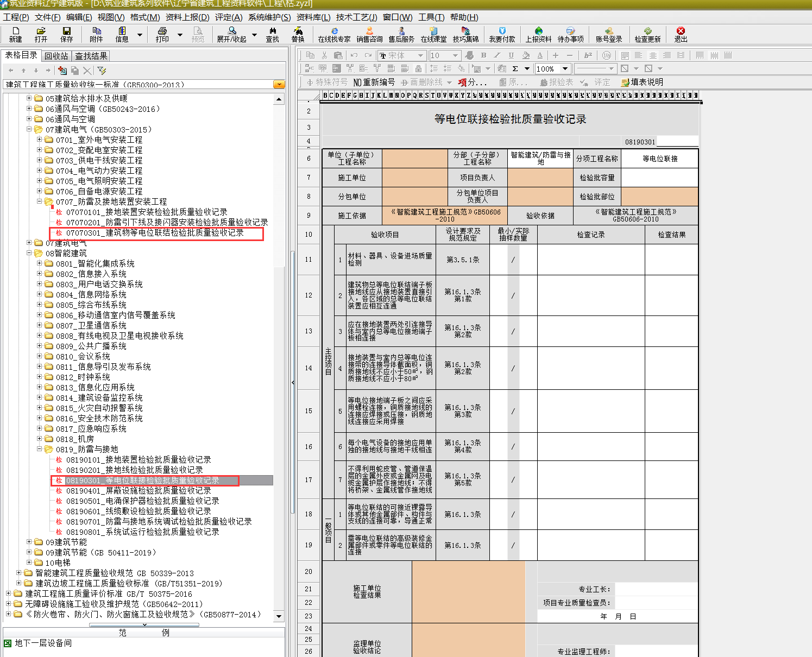Open dropdown arrow next to 信息

(140, 35)
